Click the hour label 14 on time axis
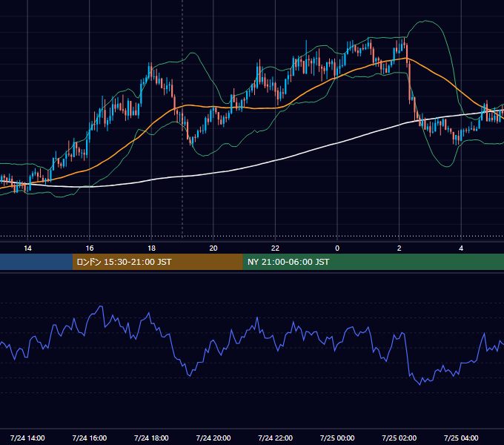 click(27, 248)
